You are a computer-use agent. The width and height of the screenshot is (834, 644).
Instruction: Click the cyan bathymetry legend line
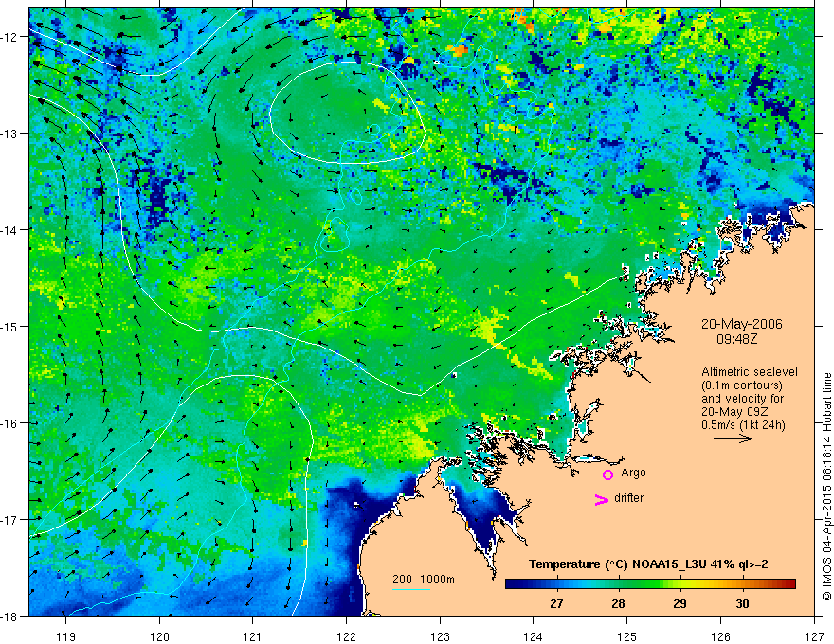[x=411, y=589]
